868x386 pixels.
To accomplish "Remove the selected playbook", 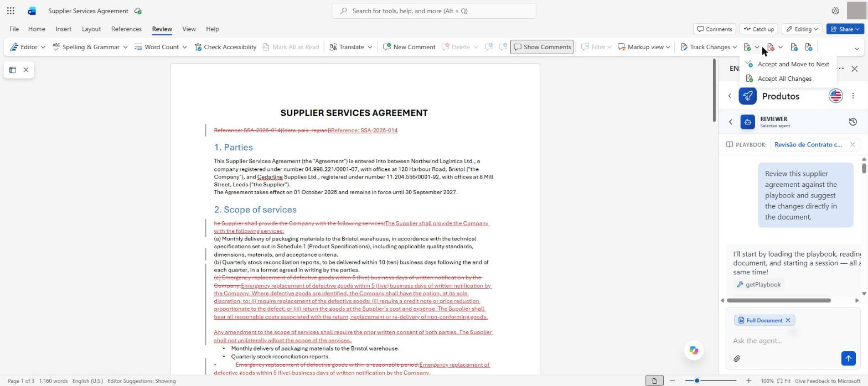I will coord(852,144).
